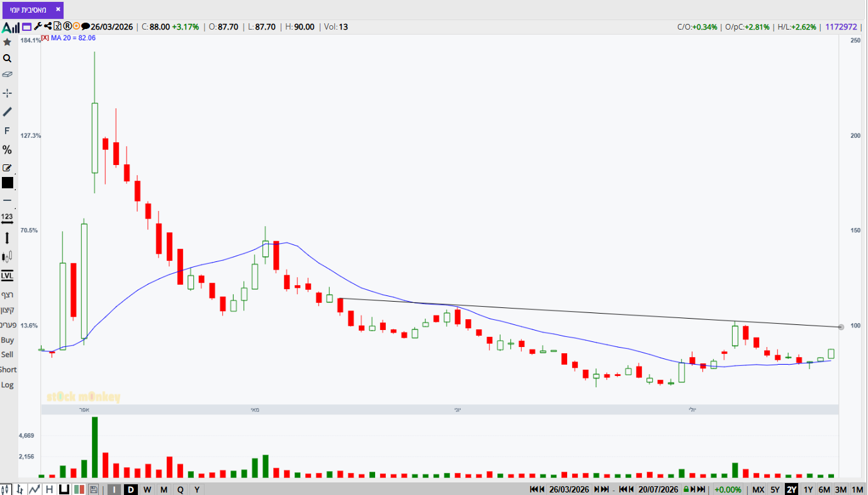Image resolution: width=868 pixels, height=495 pixels.
Task: Set chart range to 1Y
Action: (808, 489)
